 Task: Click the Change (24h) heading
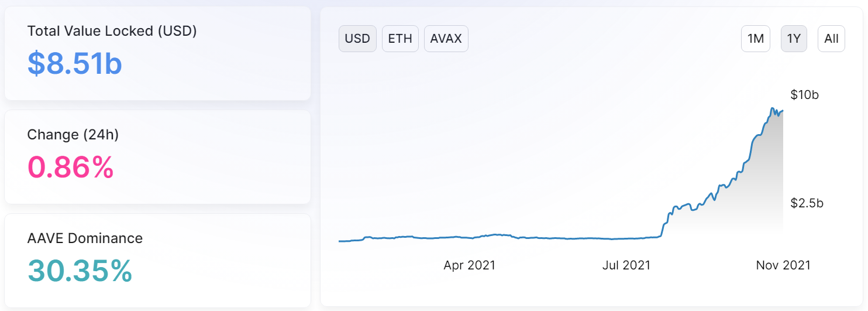click(x=73, y=135)
